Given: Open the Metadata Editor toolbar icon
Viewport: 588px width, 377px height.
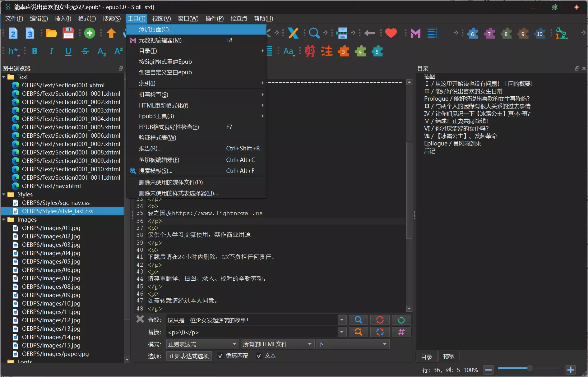Looking at the screenshot, I should coord(415,33).
